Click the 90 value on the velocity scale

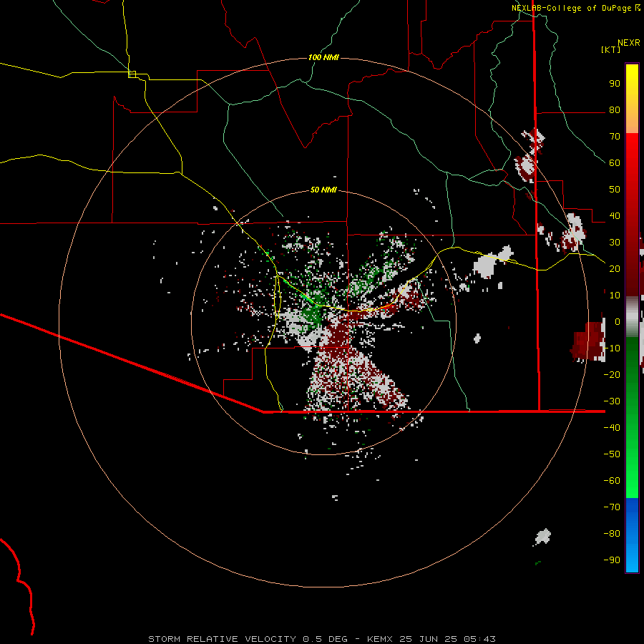click(x=615, y=84)
